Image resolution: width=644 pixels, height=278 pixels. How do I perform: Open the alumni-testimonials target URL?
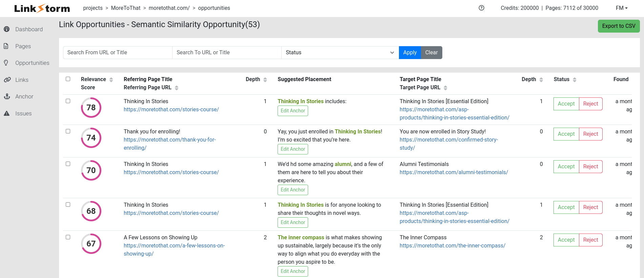454,172
